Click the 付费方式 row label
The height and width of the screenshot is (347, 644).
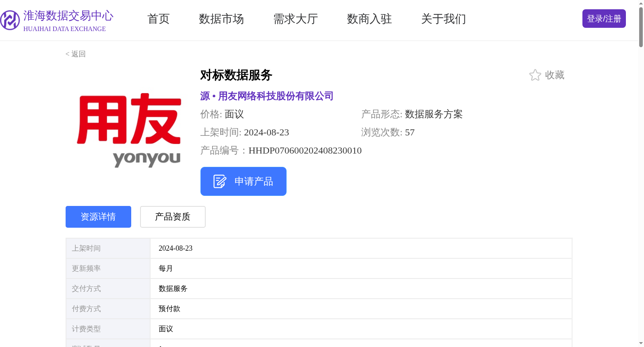(86, 309)
